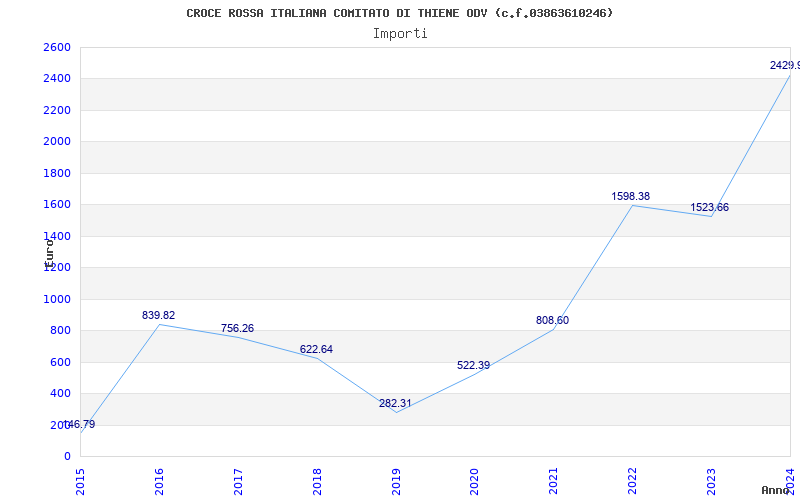800x500 pixels.
Task: Click the 2015 x-axis year label
Action: point(80,481)
